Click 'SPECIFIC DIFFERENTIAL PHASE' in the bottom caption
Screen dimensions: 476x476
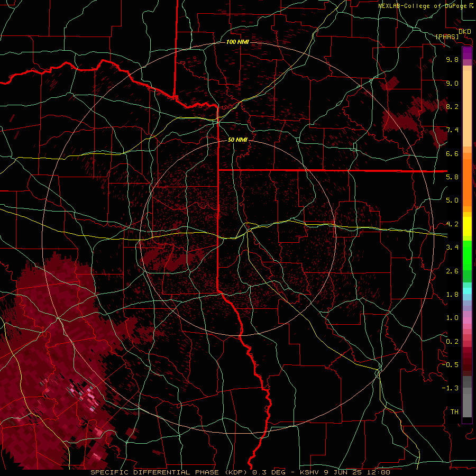click(154, 472)
